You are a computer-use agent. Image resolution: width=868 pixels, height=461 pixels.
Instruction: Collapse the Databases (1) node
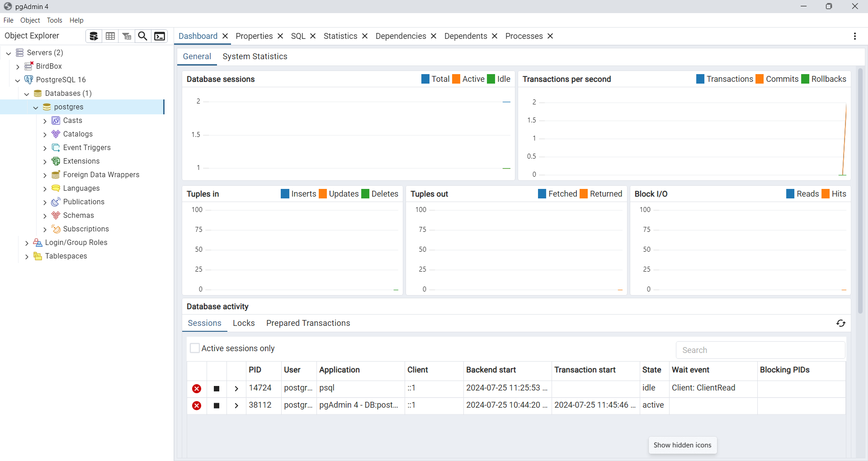pyautogui.click(x=27, y=94)
